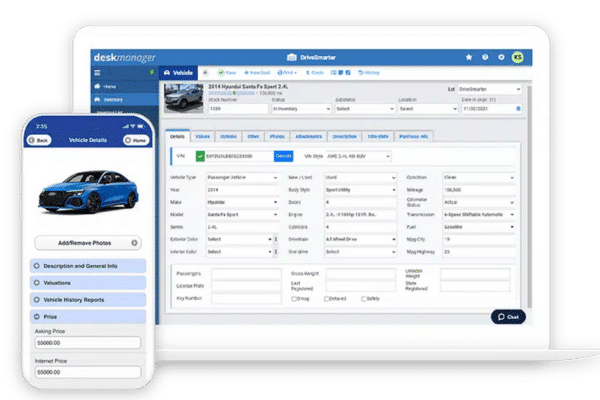Tap the Home button on phone

click(136, 140)
